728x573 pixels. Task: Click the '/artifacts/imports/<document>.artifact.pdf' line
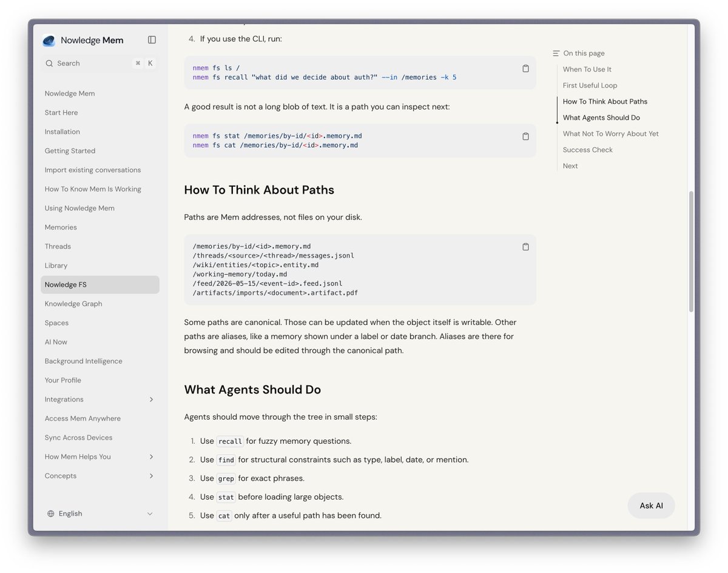[275, 293]
